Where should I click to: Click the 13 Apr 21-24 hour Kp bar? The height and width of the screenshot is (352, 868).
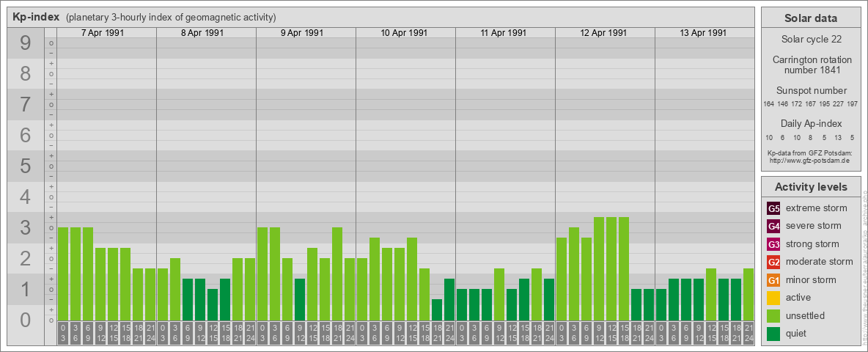pos(749,294)
